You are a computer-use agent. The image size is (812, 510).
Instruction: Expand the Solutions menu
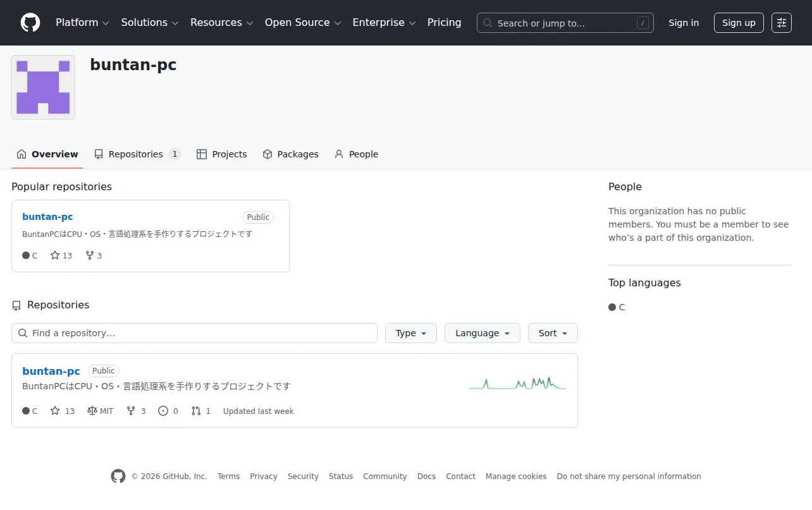point(150,23)
